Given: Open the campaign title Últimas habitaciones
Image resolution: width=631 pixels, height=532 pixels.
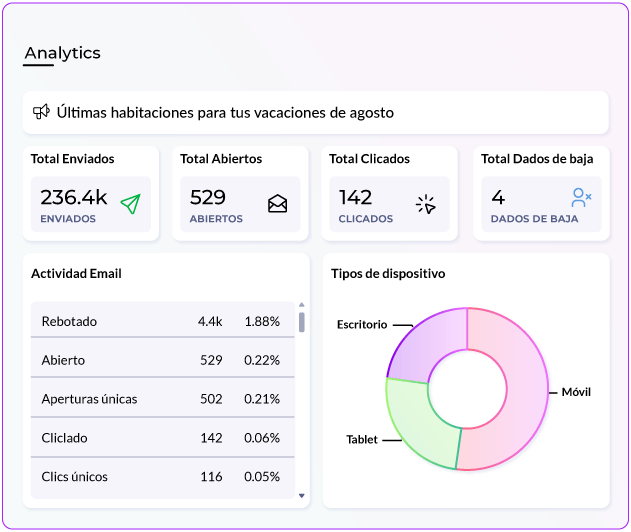Looking at the screenshot, I should coord(225,113).
